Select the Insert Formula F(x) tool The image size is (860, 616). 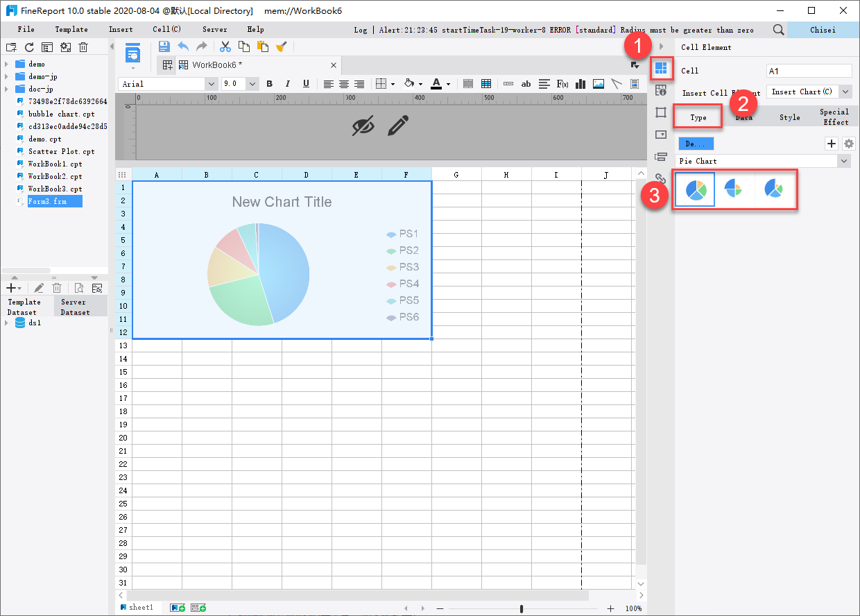(x=563, y=83)
